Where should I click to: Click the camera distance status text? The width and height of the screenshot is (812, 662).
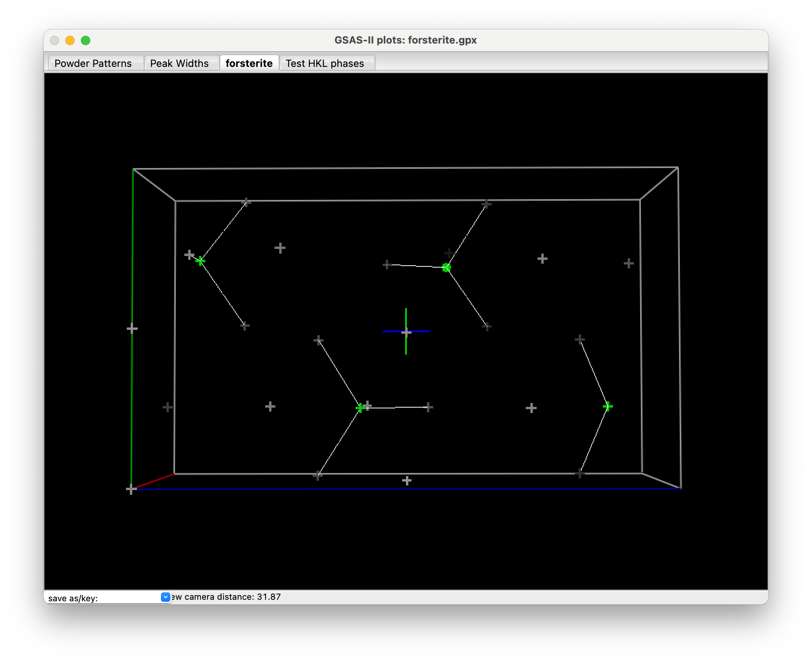226,597
